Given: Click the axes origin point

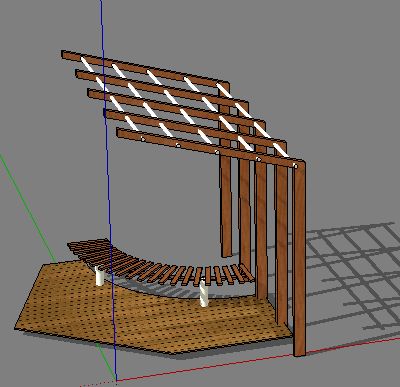Looking at the screenshot, I should pos(116,380).
